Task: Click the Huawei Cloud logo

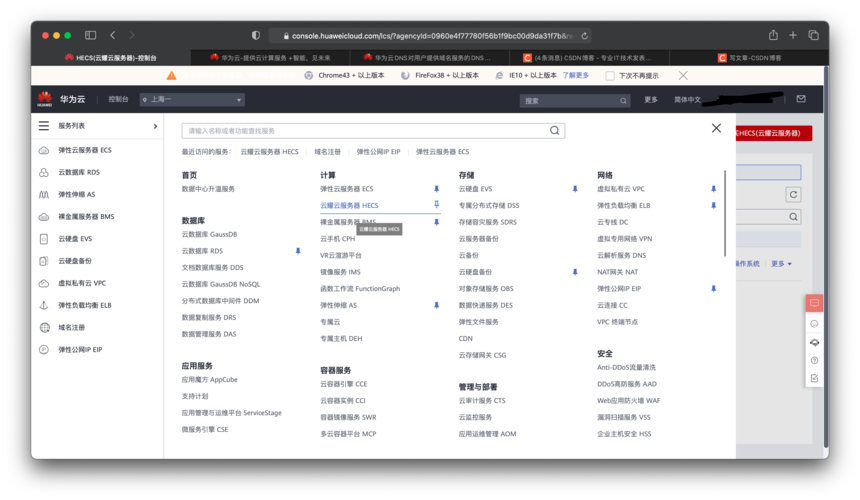Action: [44, 99]
